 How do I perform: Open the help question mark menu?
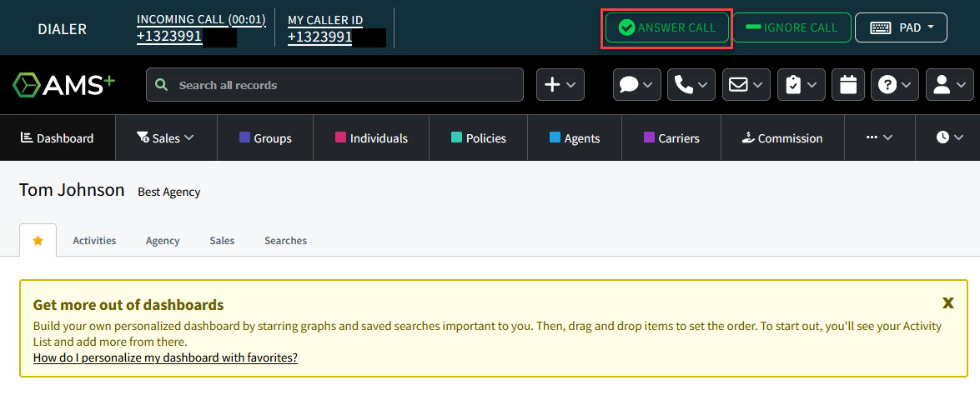pos(895,85)
